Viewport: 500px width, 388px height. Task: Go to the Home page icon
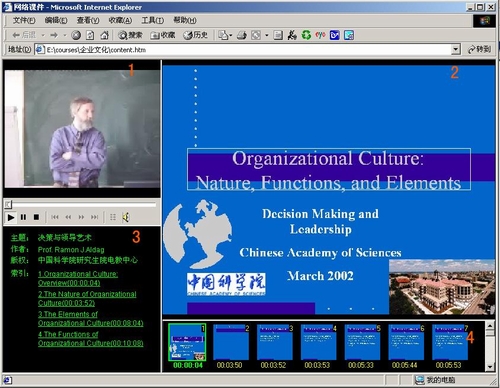tap(104, 35)
